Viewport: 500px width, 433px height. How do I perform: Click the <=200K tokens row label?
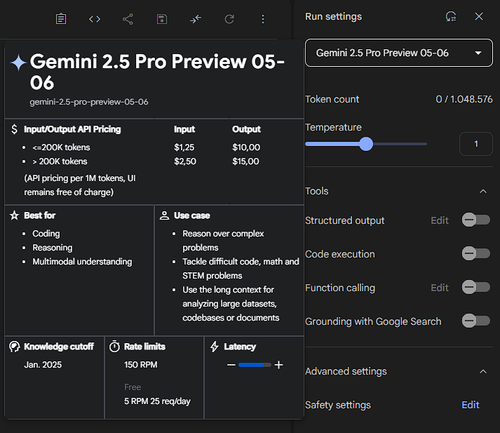(x=61, y=147)
